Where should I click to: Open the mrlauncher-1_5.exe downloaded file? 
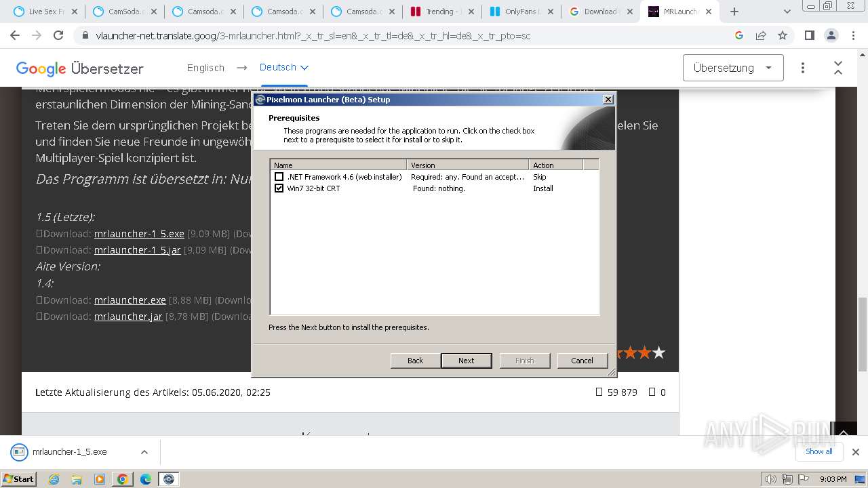(69, 452)
